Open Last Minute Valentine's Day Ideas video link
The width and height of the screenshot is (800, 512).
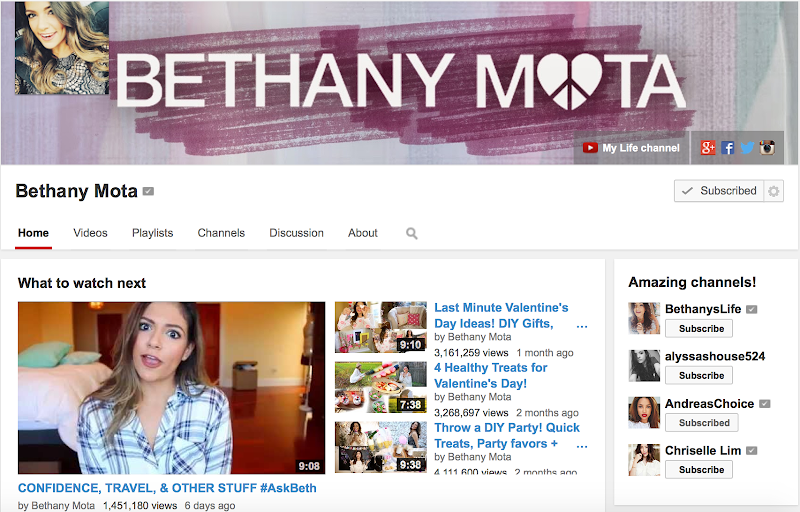(x=501, y=316)
